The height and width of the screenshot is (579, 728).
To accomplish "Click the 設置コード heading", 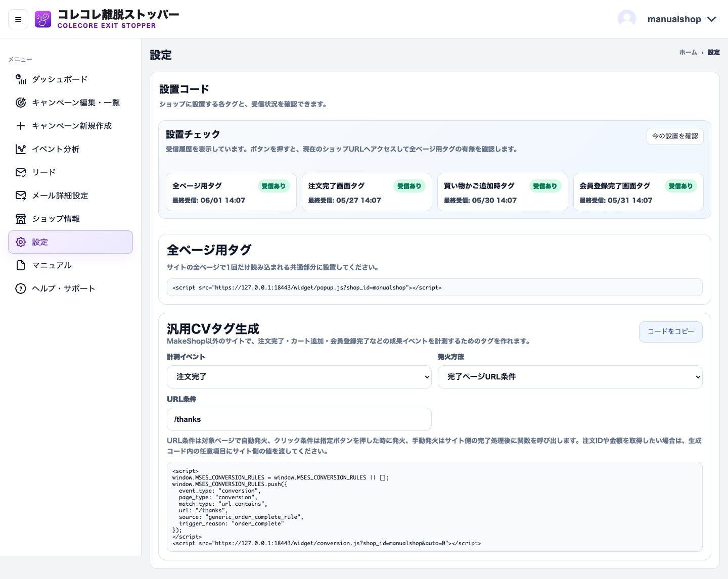I will tap(185, 89).
